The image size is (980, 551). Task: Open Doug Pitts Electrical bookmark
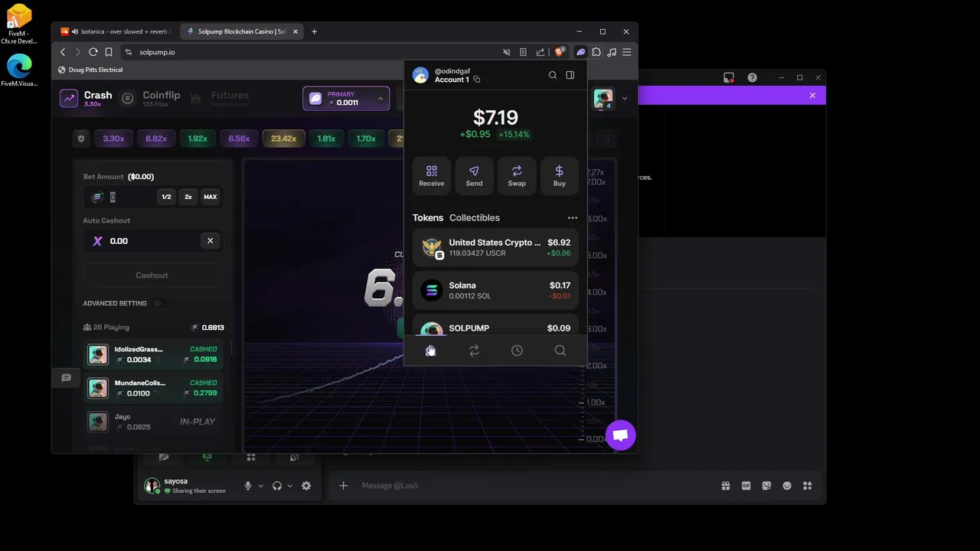pyautogui.click(x=90, y=70)
